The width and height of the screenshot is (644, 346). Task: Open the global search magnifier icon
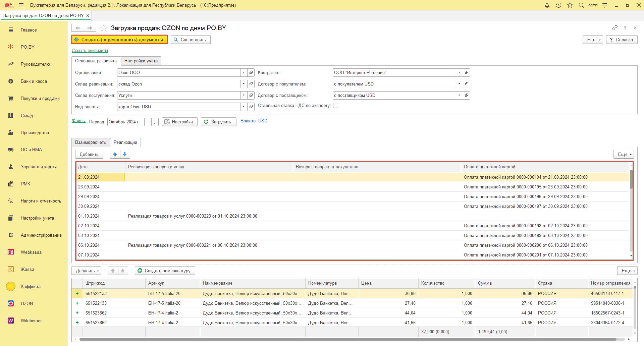pyautogui.click(x=581, y=5)
